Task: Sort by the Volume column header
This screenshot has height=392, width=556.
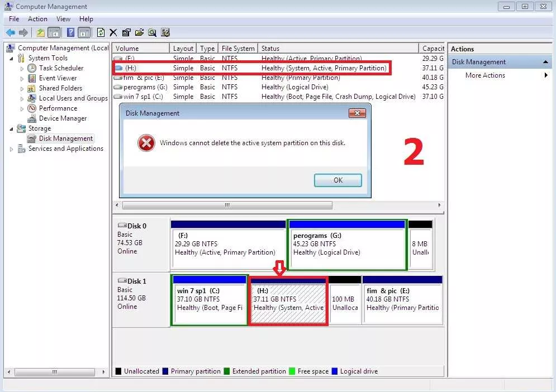Action: tap(141, 48)
